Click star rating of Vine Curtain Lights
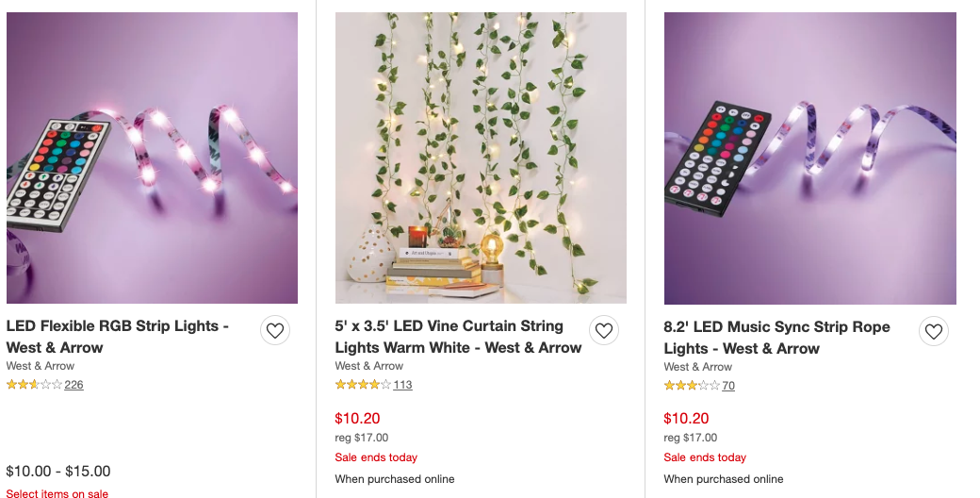The width and height of the screenshot is (980, 498). (x=363, y=385)
